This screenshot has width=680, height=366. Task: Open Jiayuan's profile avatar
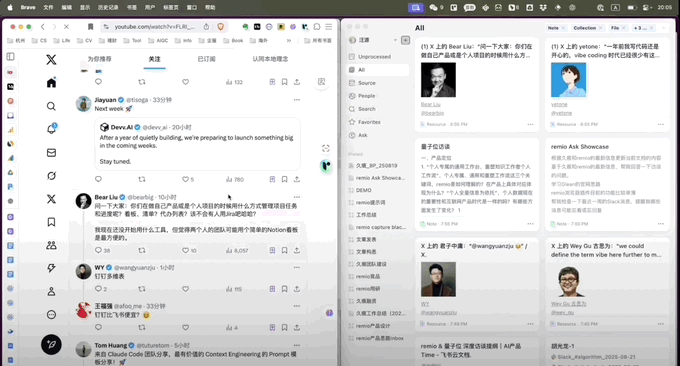(x=83, y=104)
